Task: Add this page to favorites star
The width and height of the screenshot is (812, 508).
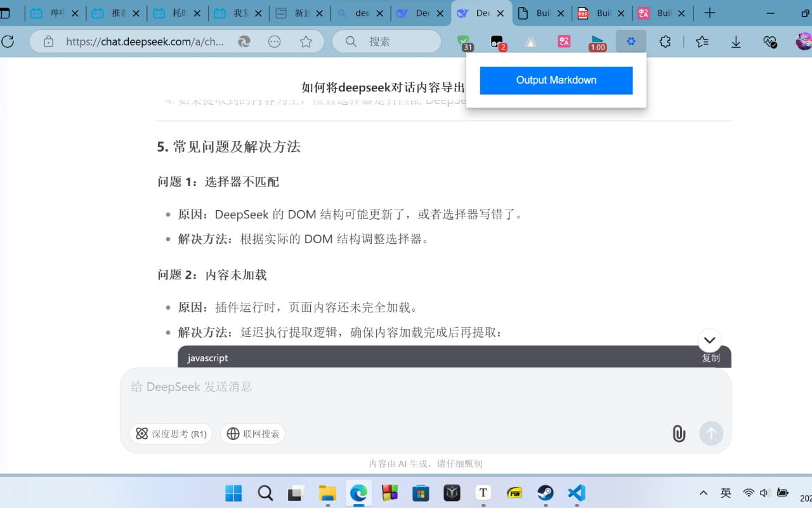Action: 306,42
